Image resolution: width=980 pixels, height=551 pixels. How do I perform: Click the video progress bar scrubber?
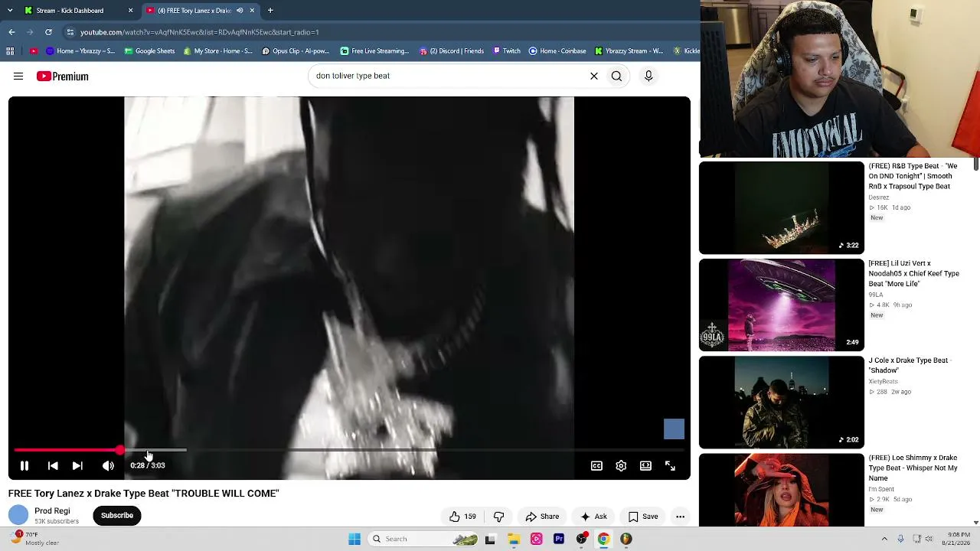[x=120, y=450]
